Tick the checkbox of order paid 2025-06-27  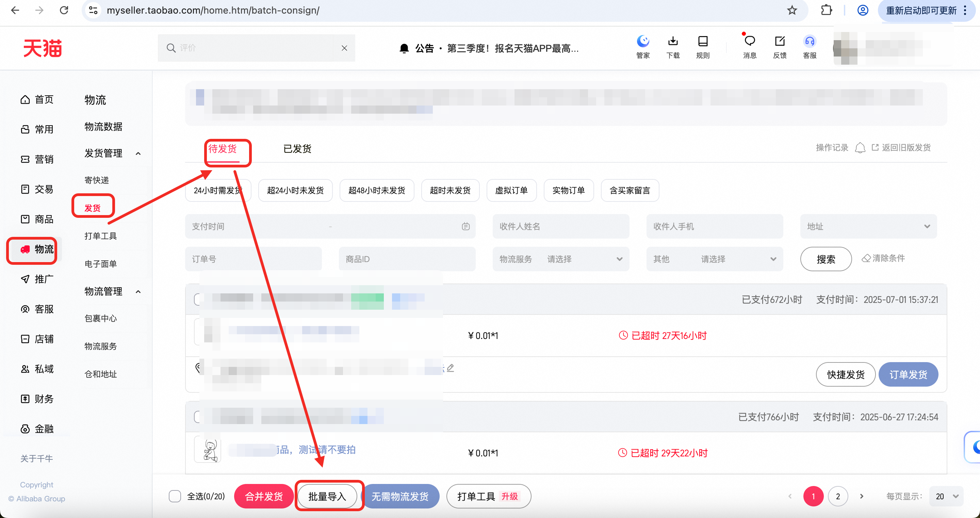(197, 417)
